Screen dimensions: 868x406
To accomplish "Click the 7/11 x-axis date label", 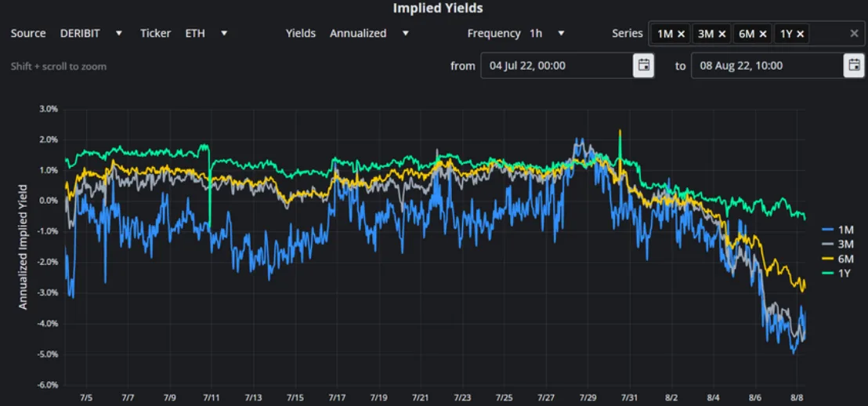I will point(212,397).
